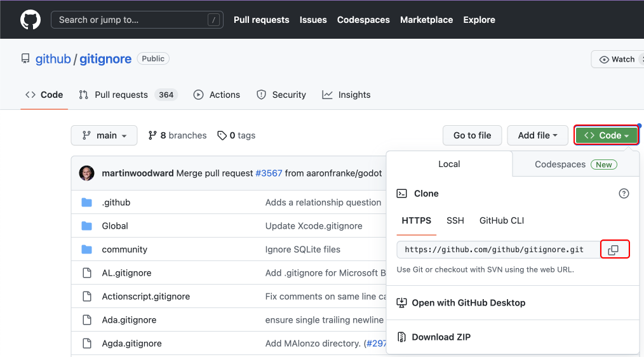Open the .github folder
This screenshot has width=644, height=357.
[116, 203]
